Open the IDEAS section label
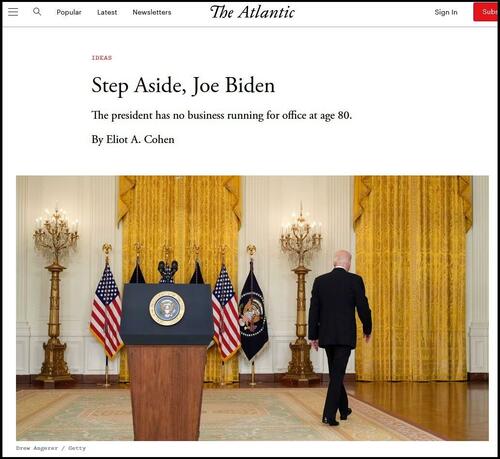The image size is (500, 459). coord(102,58)
